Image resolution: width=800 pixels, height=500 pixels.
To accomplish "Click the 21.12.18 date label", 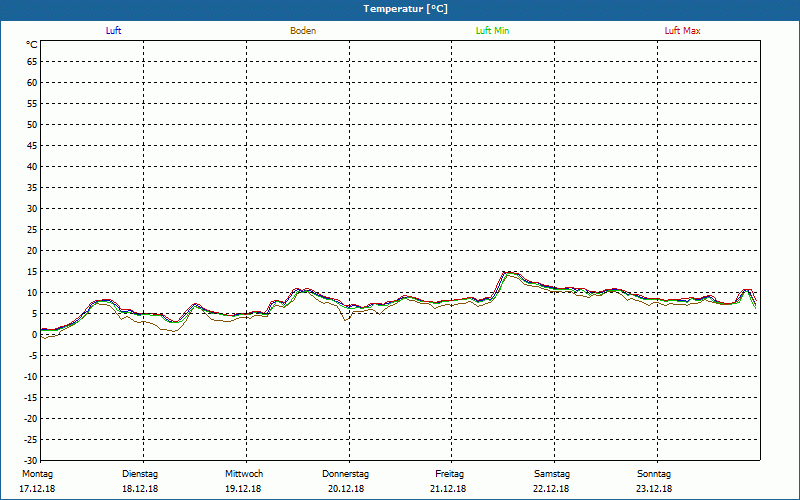I will (x=448, y=489).
